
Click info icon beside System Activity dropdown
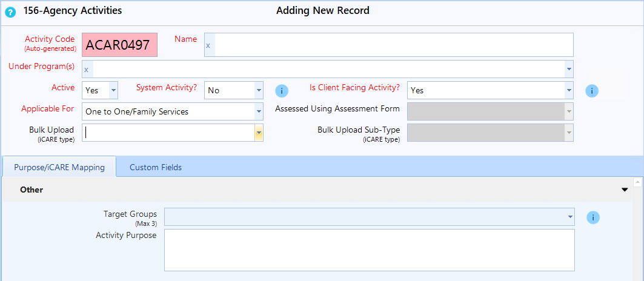tap(282, 91)
